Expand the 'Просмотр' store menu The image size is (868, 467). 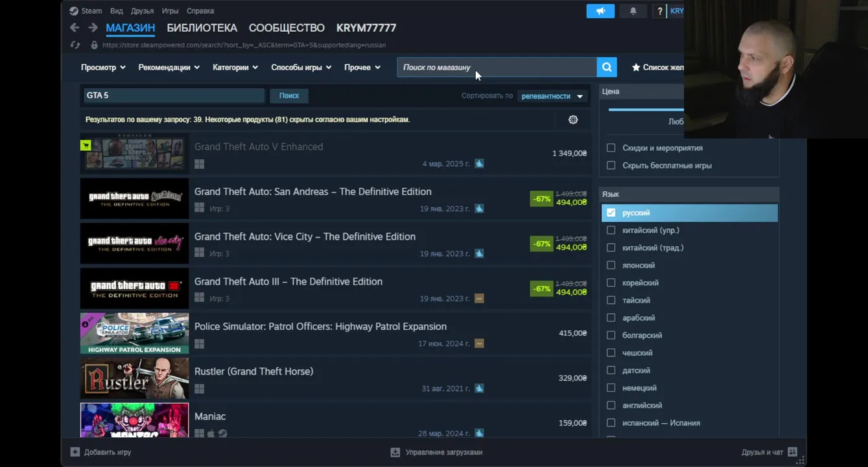(103, 67)
